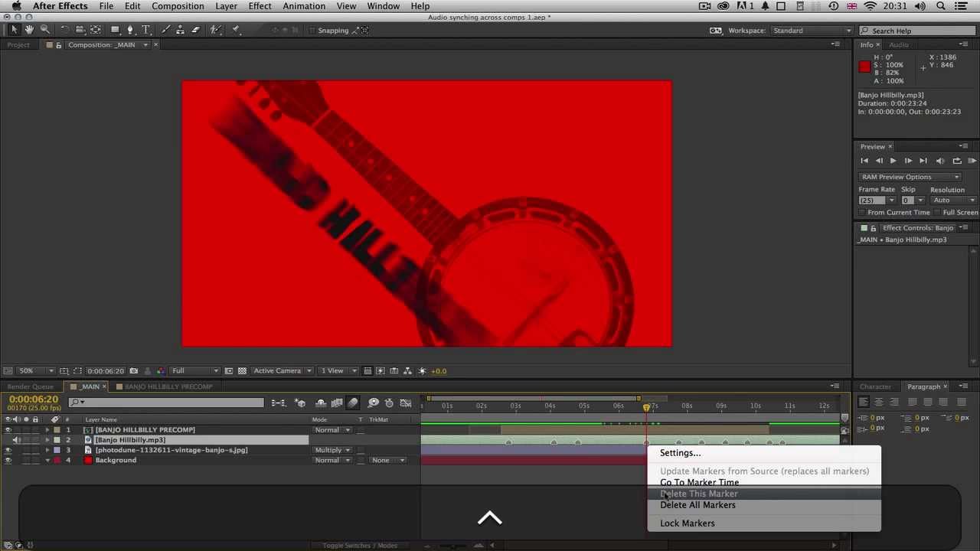Choose Delete All Markers from context menu
The height and width of the screenshot is (551, 980).
pos(697,505)
